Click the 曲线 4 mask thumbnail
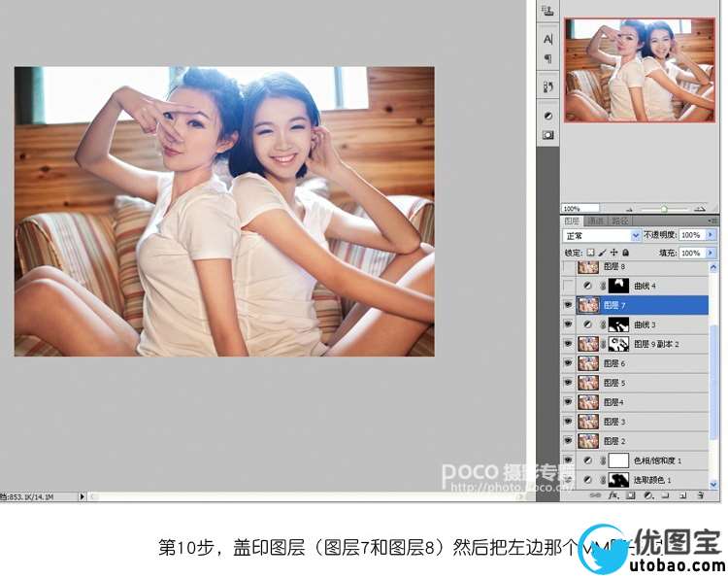This screenshot has height=579, width=728. pyautogui.click(x=618, y=286)
